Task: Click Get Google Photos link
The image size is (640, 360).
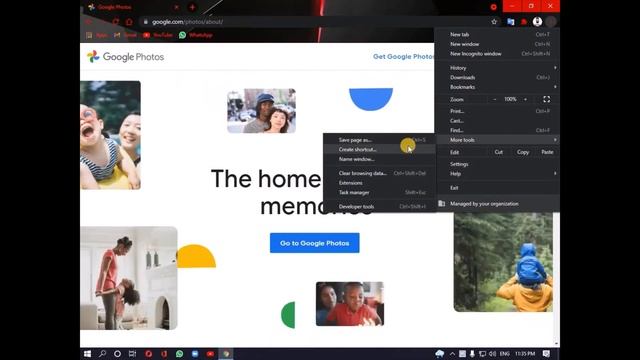Action: 403,57
